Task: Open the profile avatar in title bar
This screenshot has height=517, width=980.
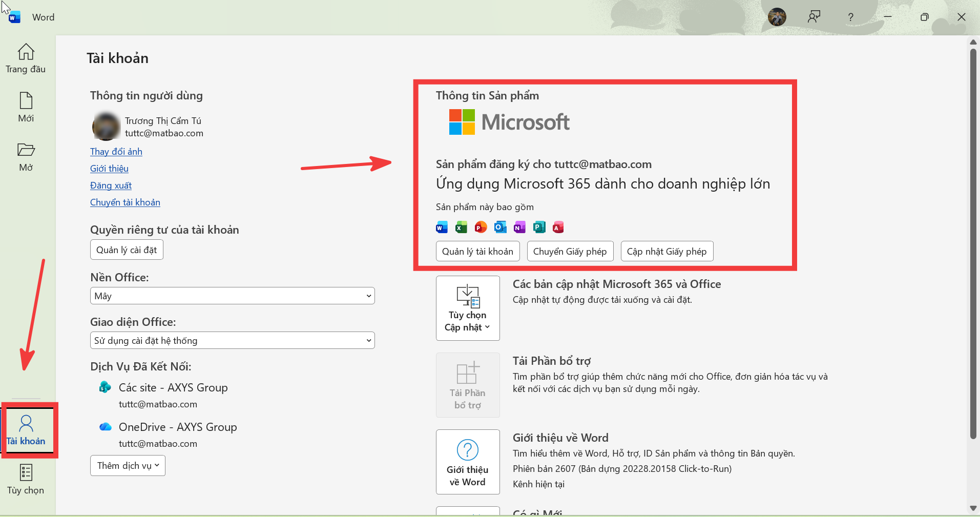Action: 777,17
